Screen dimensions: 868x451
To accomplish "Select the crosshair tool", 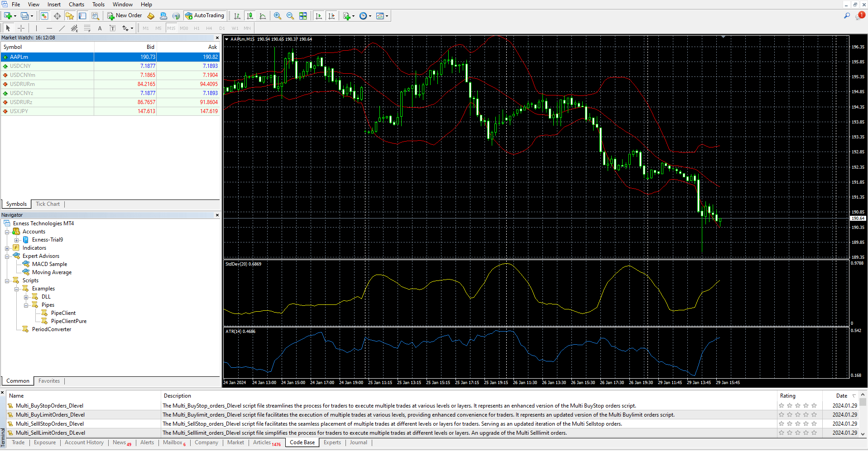I will coord(21,28).
